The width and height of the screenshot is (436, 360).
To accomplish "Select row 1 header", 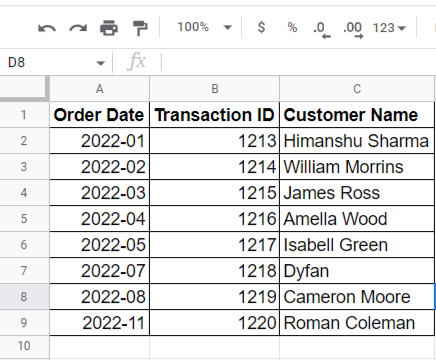I will (24, 115).
